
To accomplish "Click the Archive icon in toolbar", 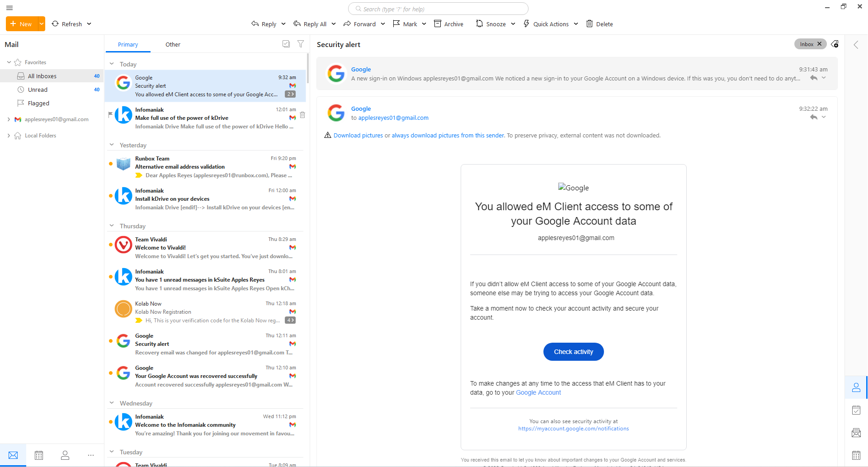I will pyautogui.click(x=438, y=24).
